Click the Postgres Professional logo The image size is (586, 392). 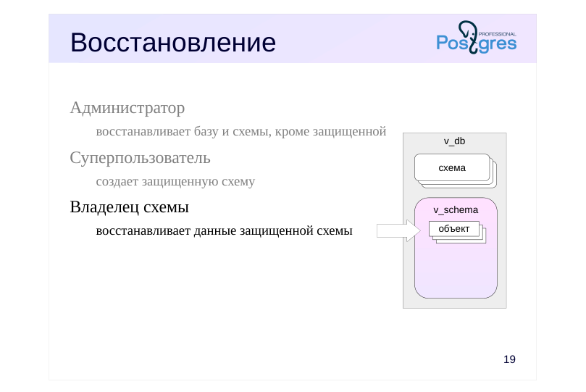tap(477, 38)
